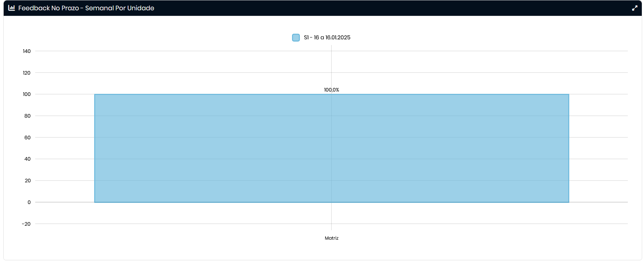This screenshot has width=644, height=261.
Task: Click the 20 y-axis label
Action: click(28, 180)
